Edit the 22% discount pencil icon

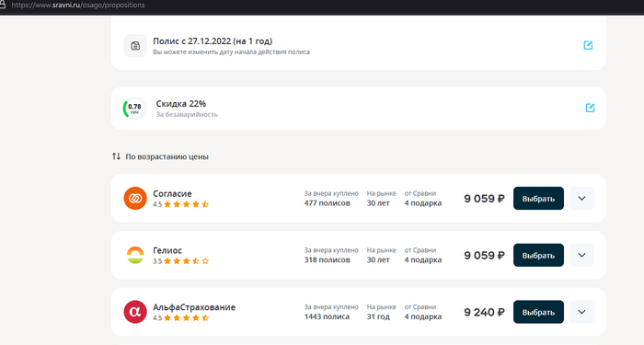point(591,108)
